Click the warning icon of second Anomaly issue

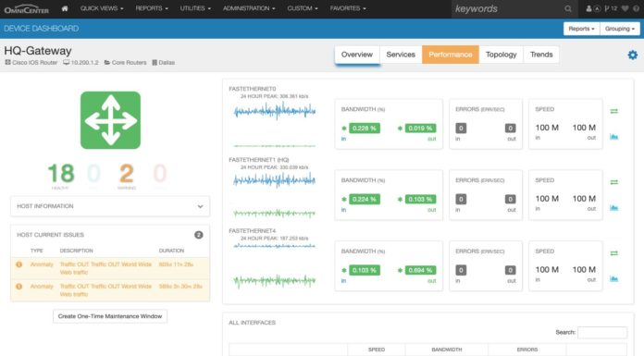[x=19, y=287]
